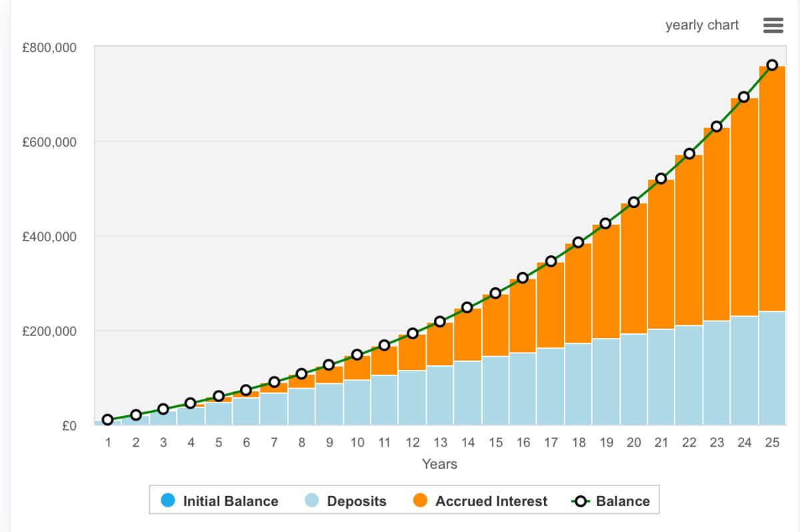The height and width of the screenshot is (532, 800).
Task: Click the year 12 balance marker
Action: (412, 333)
